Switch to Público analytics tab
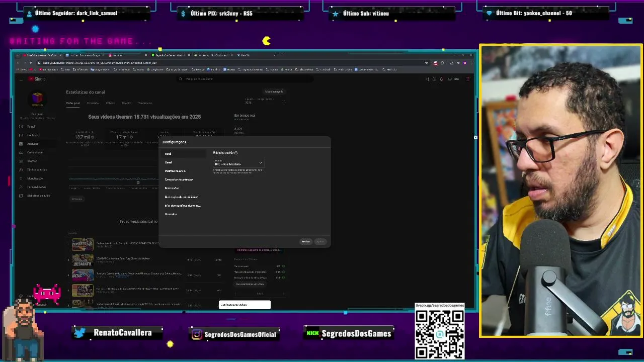The image size is (644, 362). 110,103
